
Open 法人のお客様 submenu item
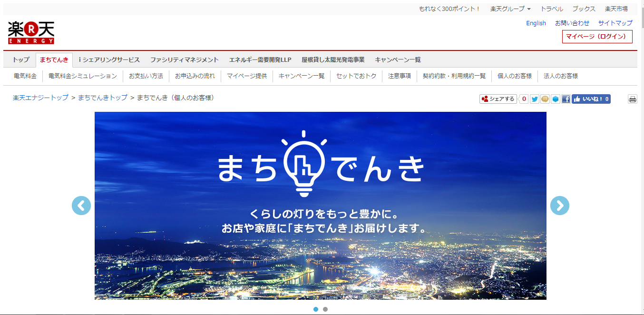[x=561, y=76]
